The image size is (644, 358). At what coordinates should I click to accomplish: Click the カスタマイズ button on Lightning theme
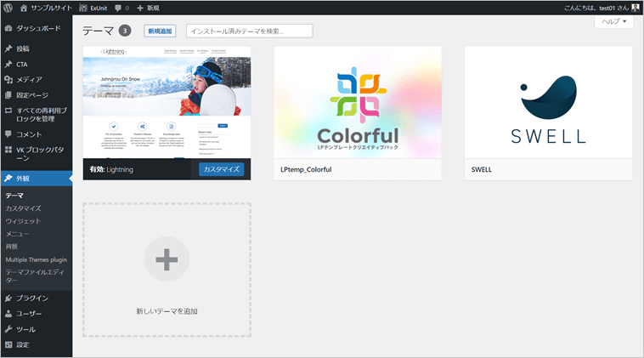click(x=221, y=169)
